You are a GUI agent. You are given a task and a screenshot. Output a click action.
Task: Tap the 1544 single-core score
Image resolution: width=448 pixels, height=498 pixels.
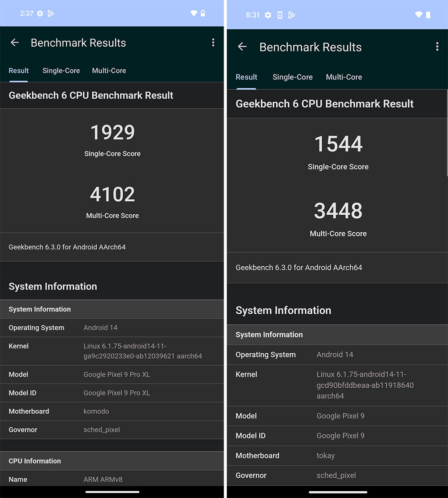coord(338,144)
